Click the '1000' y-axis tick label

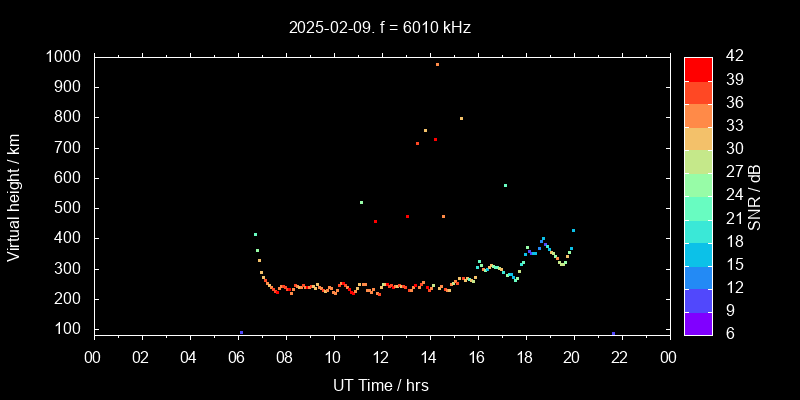[x=65, y=57]
